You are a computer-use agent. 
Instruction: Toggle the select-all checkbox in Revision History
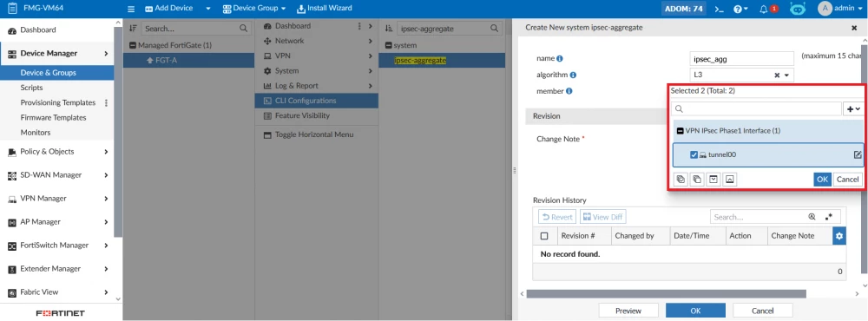544,236
